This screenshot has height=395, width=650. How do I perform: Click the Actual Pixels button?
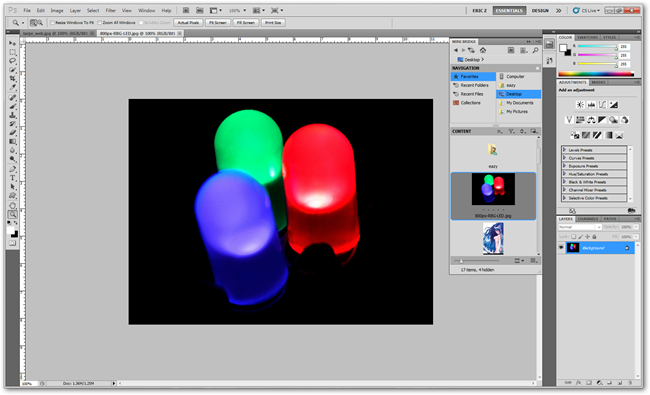pyautogui.click(x=189, y=23)
